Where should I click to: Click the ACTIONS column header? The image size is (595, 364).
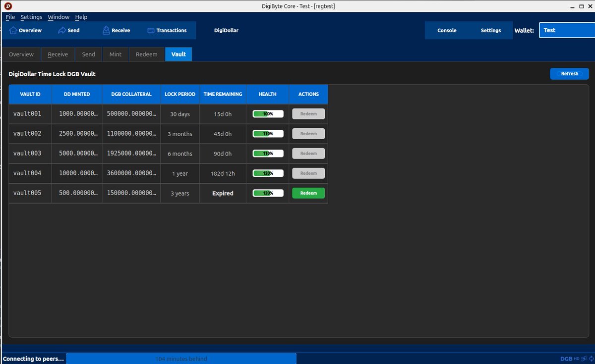click(308, 94)
